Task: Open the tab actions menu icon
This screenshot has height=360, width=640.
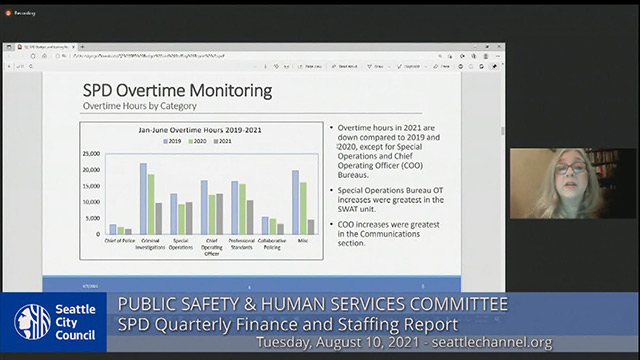Action: coord(9,47)
